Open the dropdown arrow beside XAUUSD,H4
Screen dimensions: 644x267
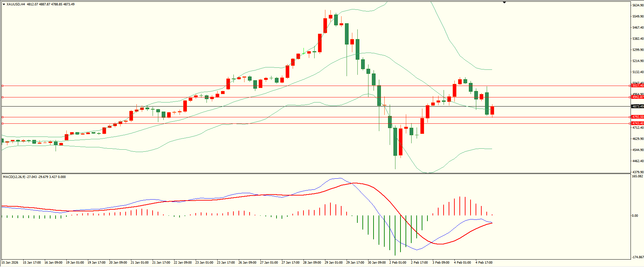(x=4, y=4)
